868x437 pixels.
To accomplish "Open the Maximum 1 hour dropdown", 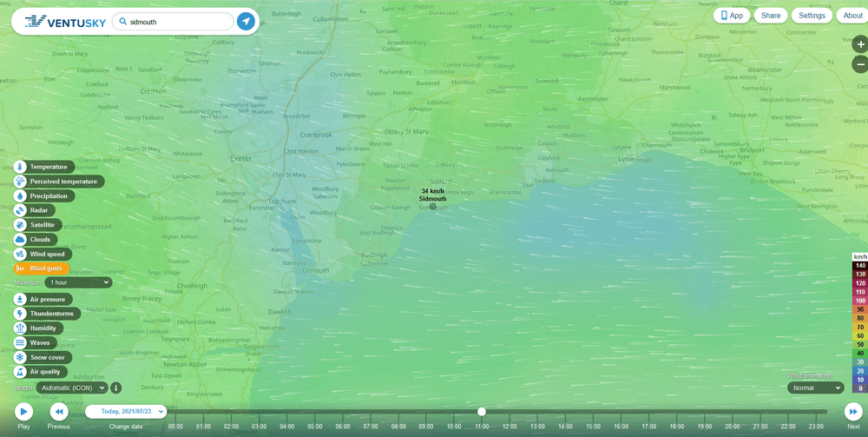I will (x=78, y=282).
